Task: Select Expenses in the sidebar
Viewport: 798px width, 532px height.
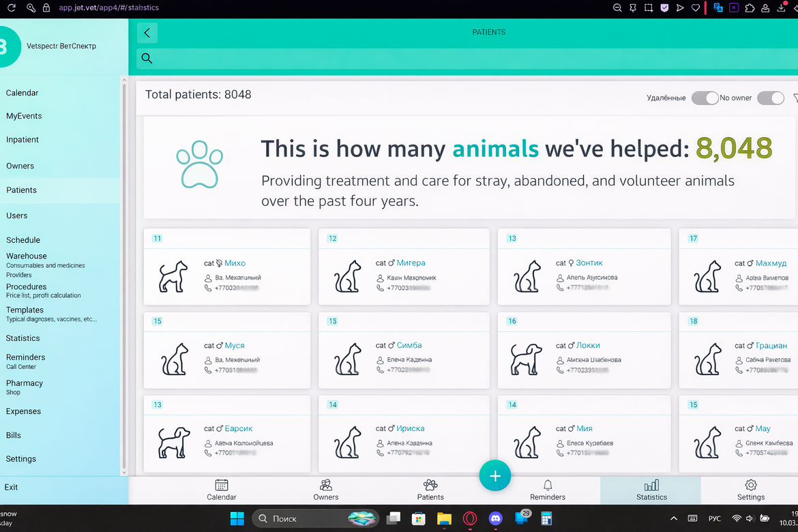Action: coord(23,411)
